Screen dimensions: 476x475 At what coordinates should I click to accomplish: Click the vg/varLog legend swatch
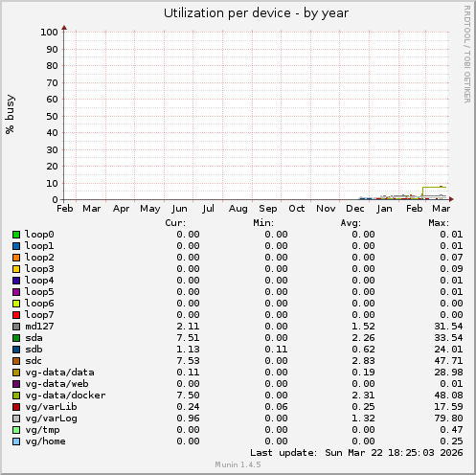coord(16,418)
